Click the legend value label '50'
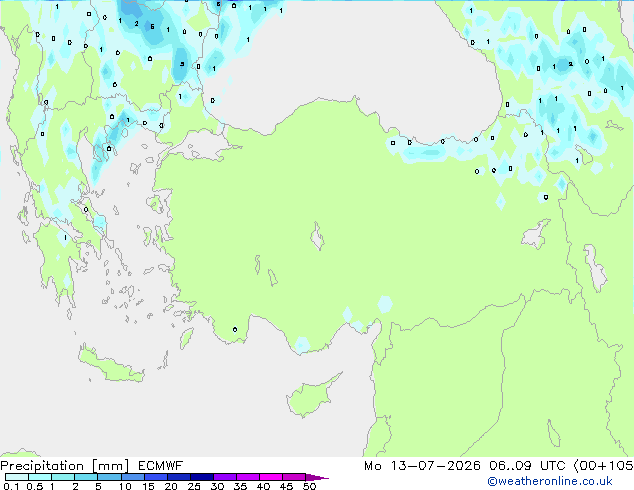The image size is (634, 490). pyautogui.click(x=309, y=486)
